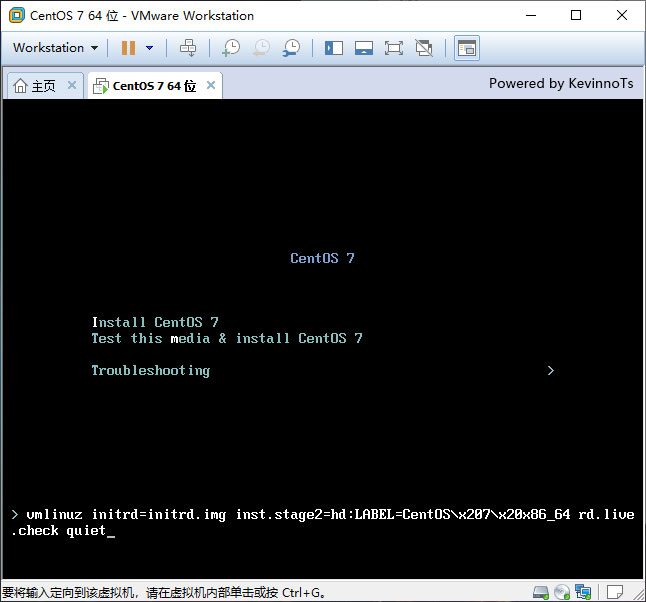This screenshot has height=602, width=646.
Task: Click the hard disk status icon
Action: pos(541,593)
